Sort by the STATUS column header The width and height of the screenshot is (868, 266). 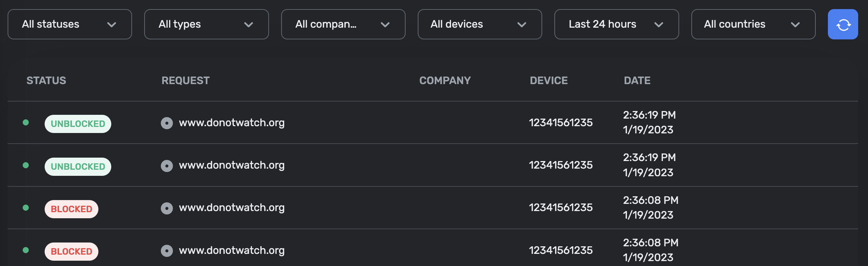[x=46, y=80]
